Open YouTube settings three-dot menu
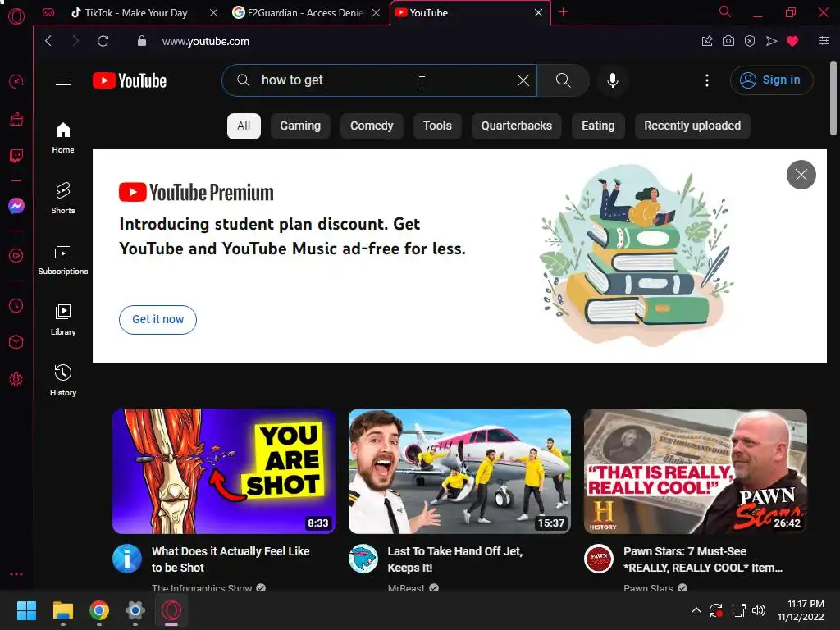 click(707, 80)
